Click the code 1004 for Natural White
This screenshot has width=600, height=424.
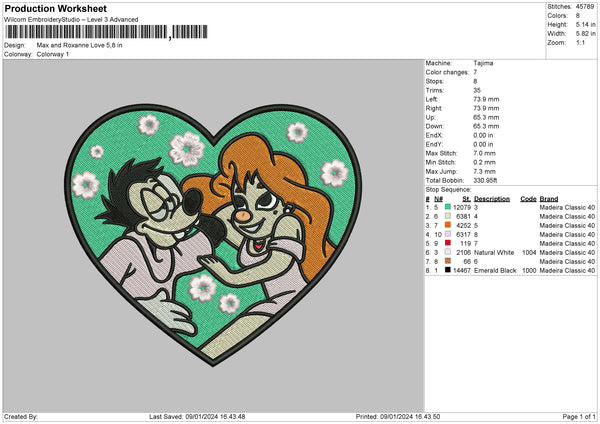[x=529, y=252]
